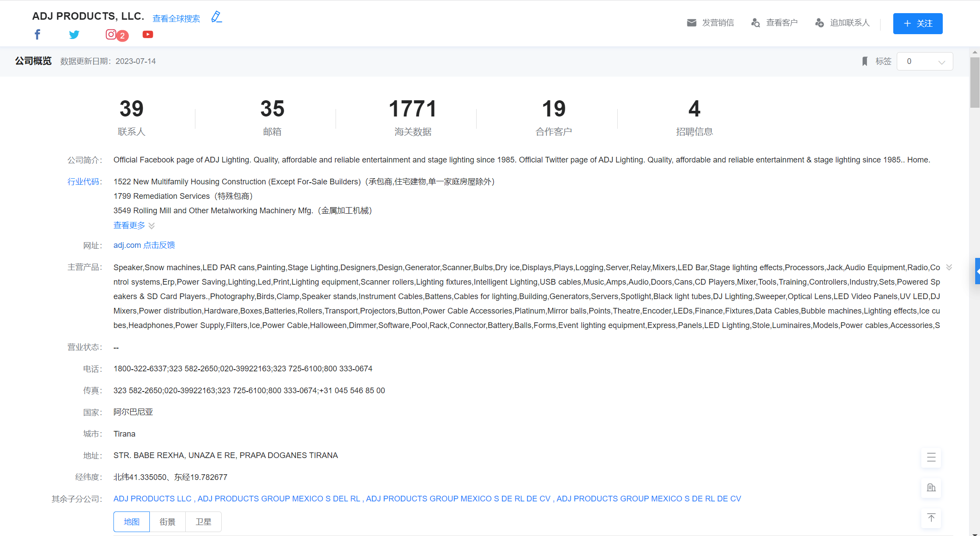This screenshot has height=536, width=980.
Task: Expand the 主营产品 list chevron
Action: coord(949,267)
